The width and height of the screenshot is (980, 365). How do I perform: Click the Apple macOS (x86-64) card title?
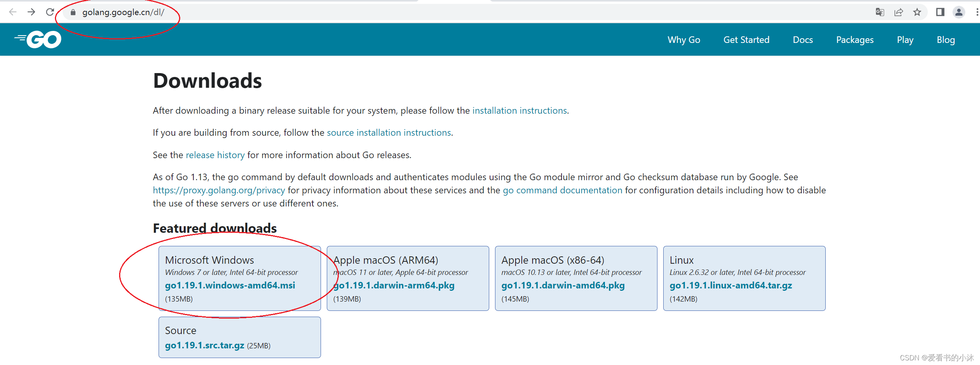click(x=553, y=260)
